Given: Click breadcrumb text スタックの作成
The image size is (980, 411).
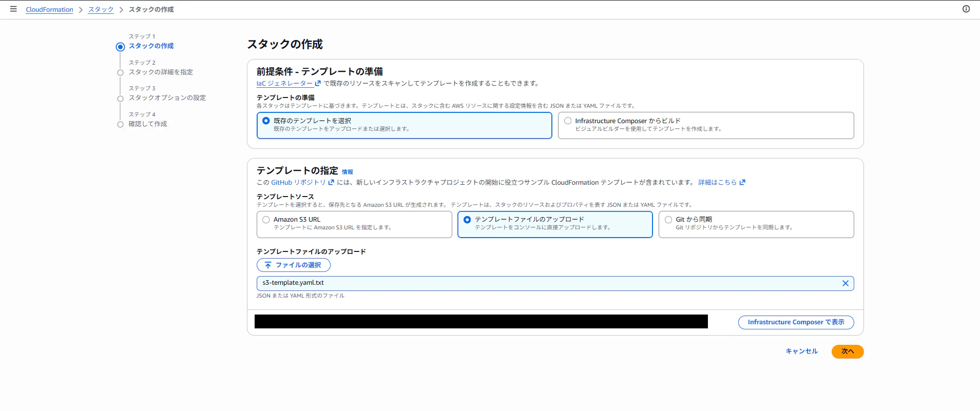Looking at the screenshot, I should [x=151, y=10].
